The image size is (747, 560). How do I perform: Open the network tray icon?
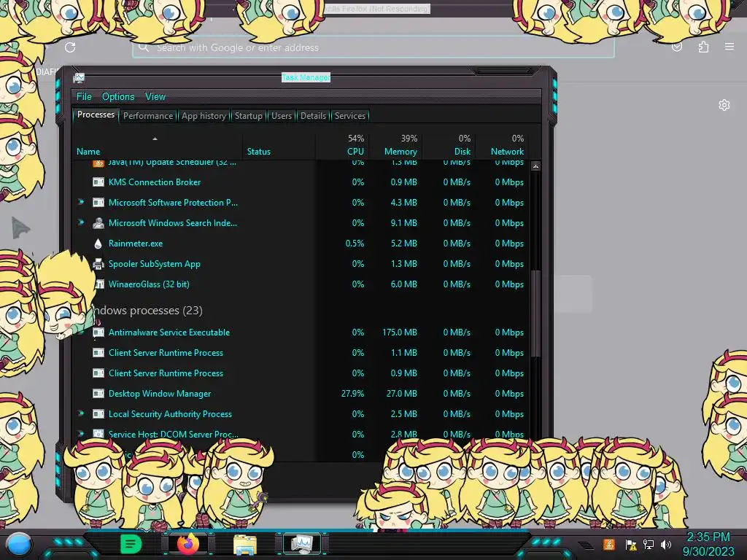coord(649,544)
